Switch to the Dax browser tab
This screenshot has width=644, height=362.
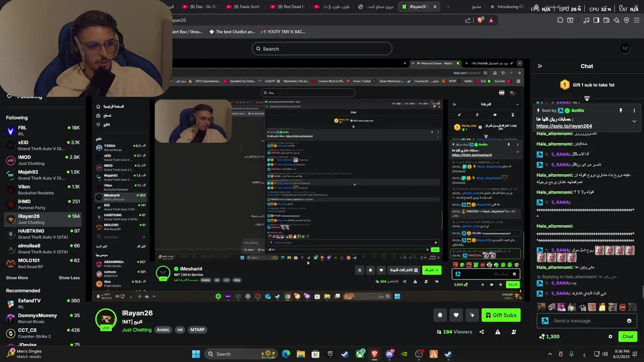tap(199, 7)
